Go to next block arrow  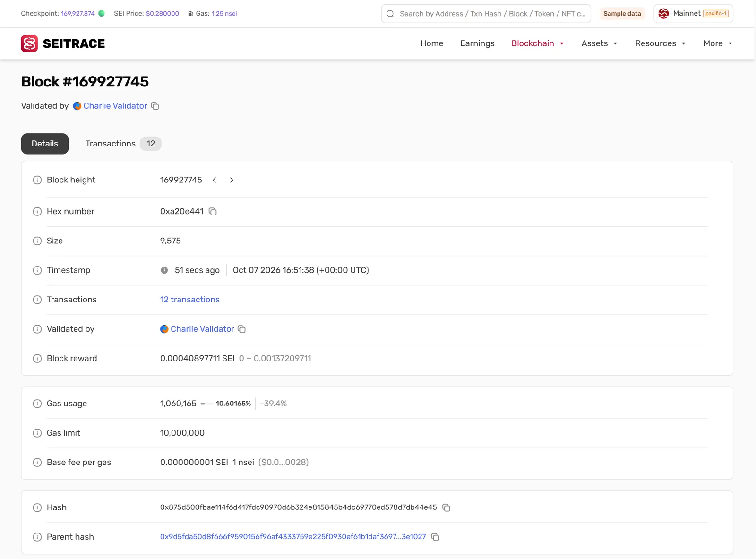[x=232, y=180]
